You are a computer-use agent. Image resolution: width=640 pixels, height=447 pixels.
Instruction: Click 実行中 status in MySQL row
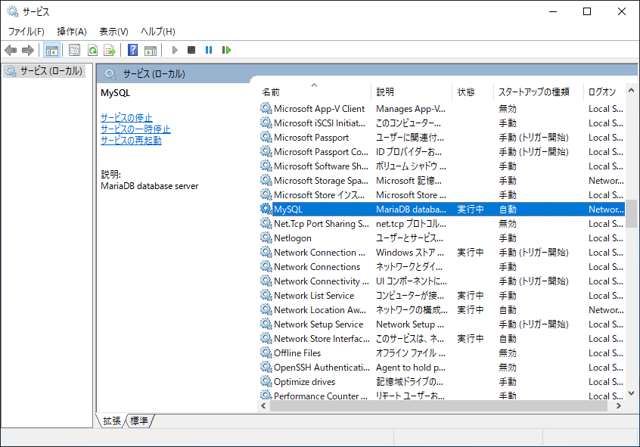[470, 209]
